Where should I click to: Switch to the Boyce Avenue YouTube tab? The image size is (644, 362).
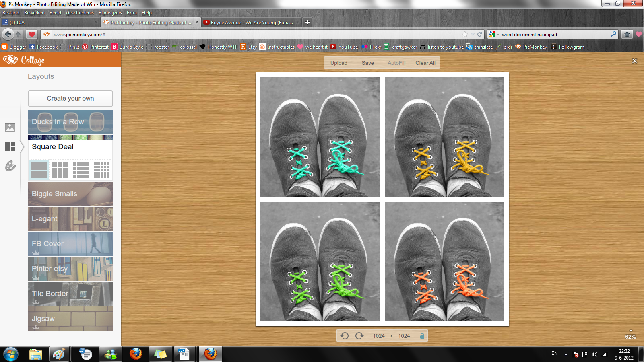pyautogui.click(x=252, y=22)
